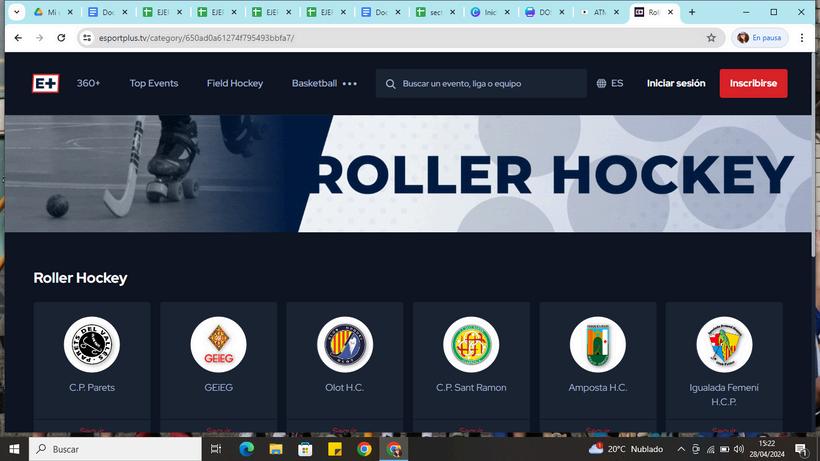Click the Amposta H.C. team name
The height and width of the screenshot is (461, 820).
(x=598, y=387)
